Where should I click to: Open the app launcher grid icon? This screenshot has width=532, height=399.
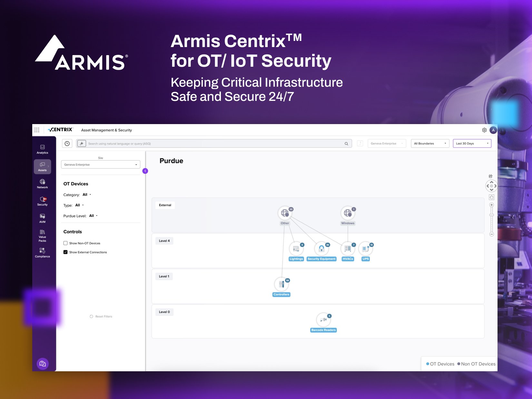point(37,130)
